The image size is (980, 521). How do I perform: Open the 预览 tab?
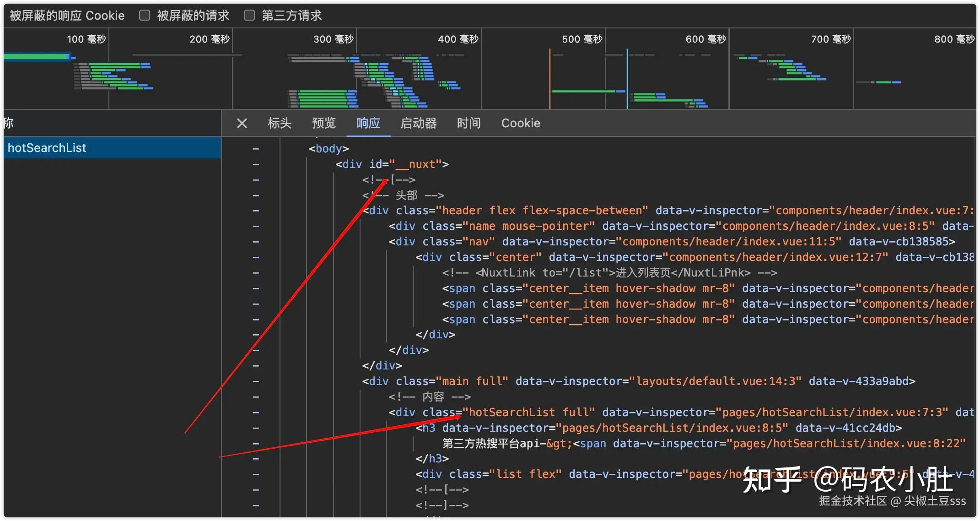coord(324,123)
